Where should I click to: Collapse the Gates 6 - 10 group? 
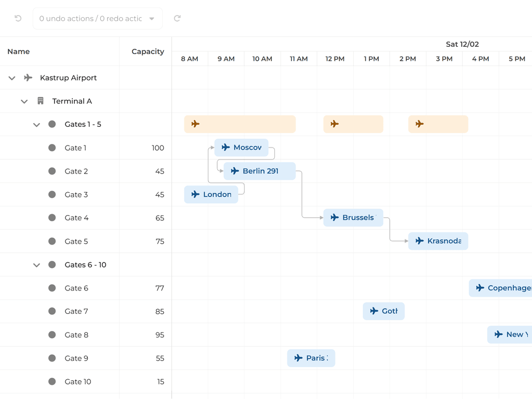tap(36, 265)
